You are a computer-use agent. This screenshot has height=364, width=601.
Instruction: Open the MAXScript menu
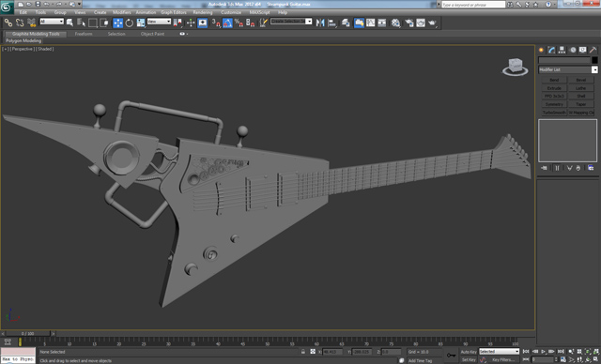pos(259,12)
